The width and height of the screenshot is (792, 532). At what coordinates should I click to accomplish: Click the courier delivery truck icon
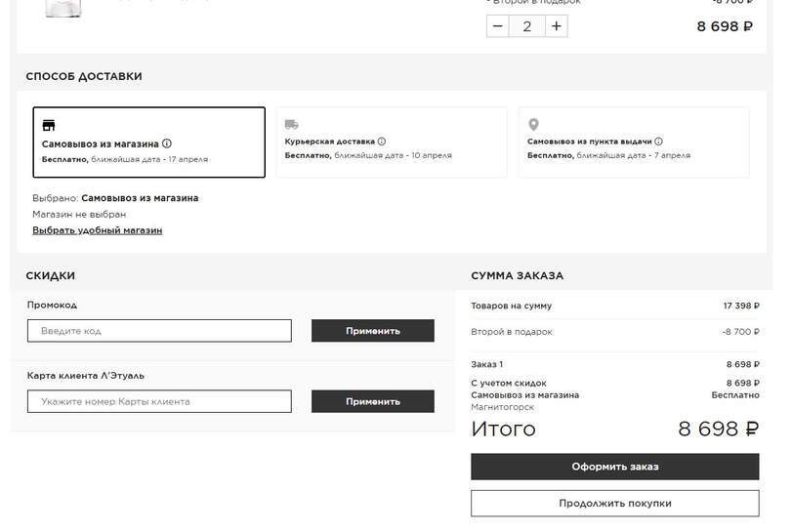click(x=291, y=125)
